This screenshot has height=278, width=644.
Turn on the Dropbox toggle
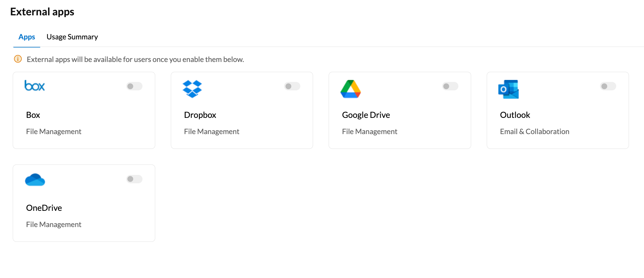[292, 86]
